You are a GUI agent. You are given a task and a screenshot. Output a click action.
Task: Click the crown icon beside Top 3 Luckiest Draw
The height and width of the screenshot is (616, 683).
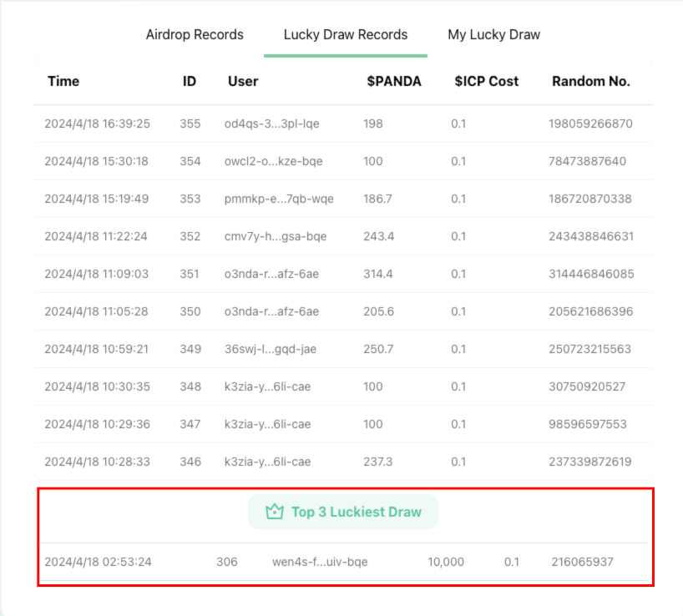[275, 511]
